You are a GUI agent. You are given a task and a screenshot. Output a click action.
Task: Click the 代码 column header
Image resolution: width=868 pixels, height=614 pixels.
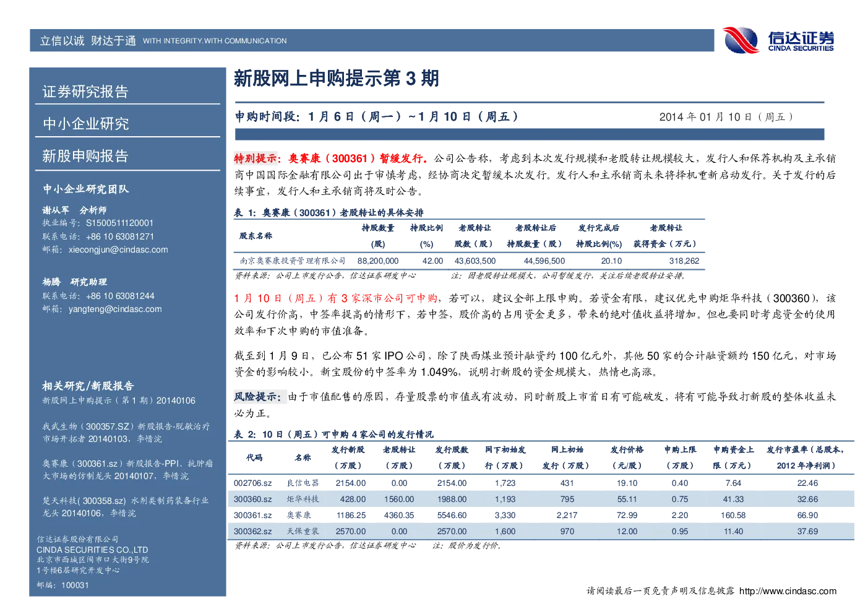coord(254,458)
